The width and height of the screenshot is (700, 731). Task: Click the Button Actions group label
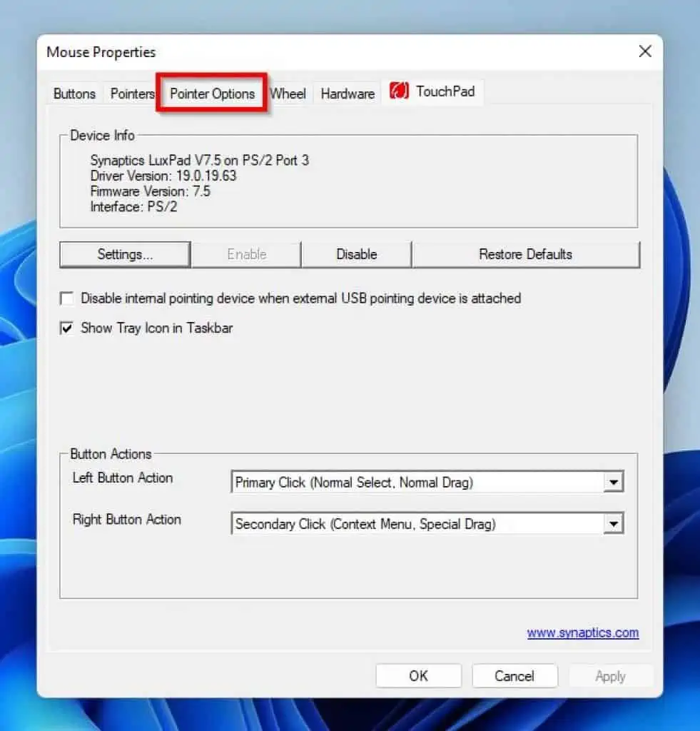[x=111, y=454]
